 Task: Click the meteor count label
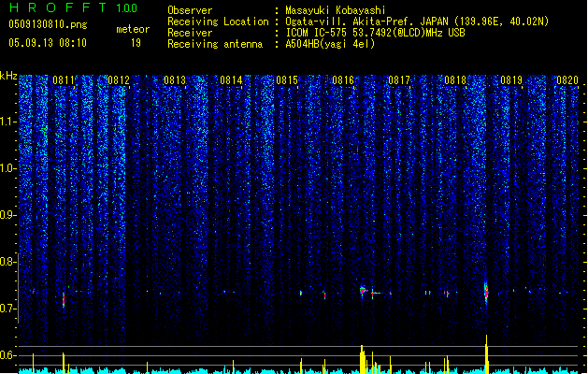(x=133, y=29)
